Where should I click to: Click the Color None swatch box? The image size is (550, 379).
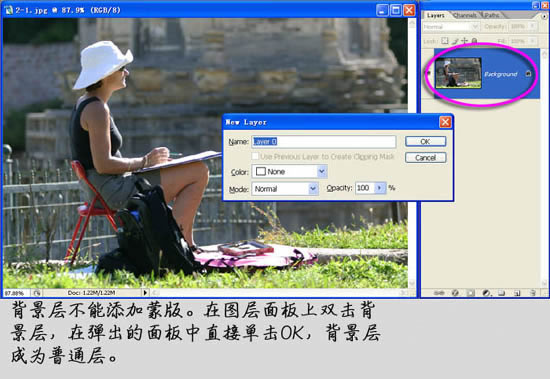point(261,172)
